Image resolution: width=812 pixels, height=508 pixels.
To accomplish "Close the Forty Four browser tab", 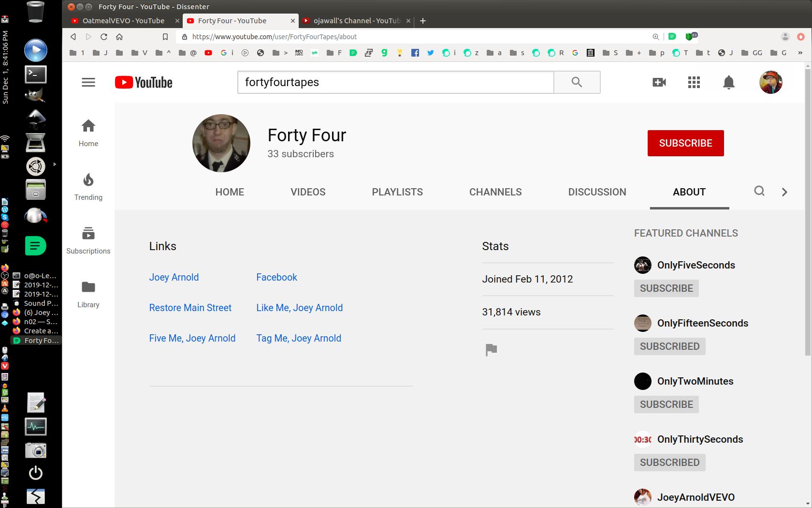I will click(292, 21).
